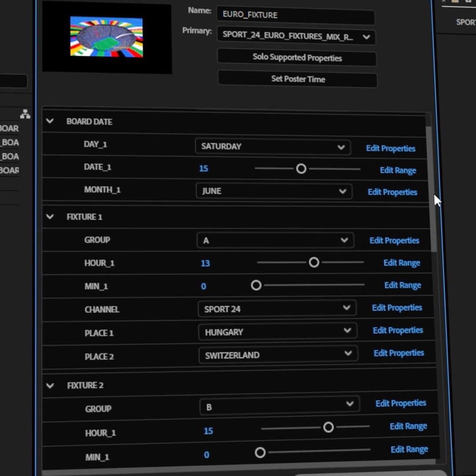Screen dimensions: 476x476
Task: Click the Name field containing EURO_FIXTURE
Action: pos(295,15)
